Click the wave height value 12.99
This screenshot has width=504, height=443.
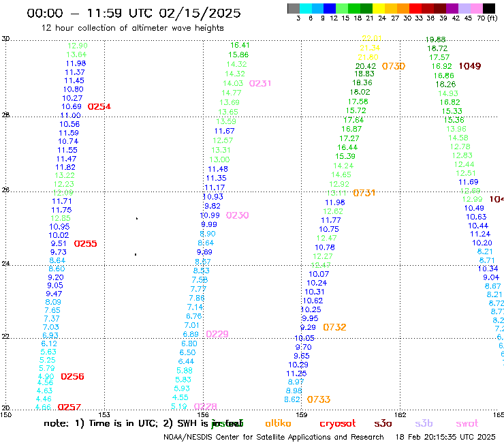(x=473, y=199)
